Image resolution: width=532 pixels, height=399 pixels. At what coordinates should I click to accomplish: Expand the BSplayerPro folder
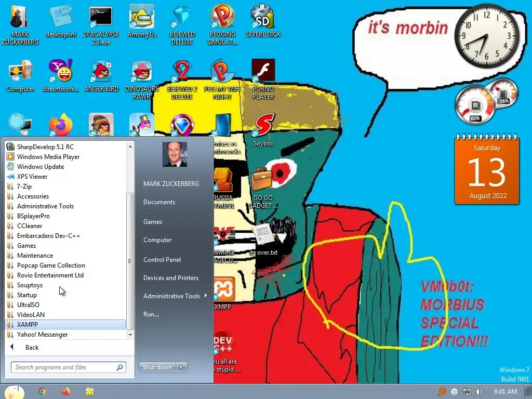coord(65,216)
